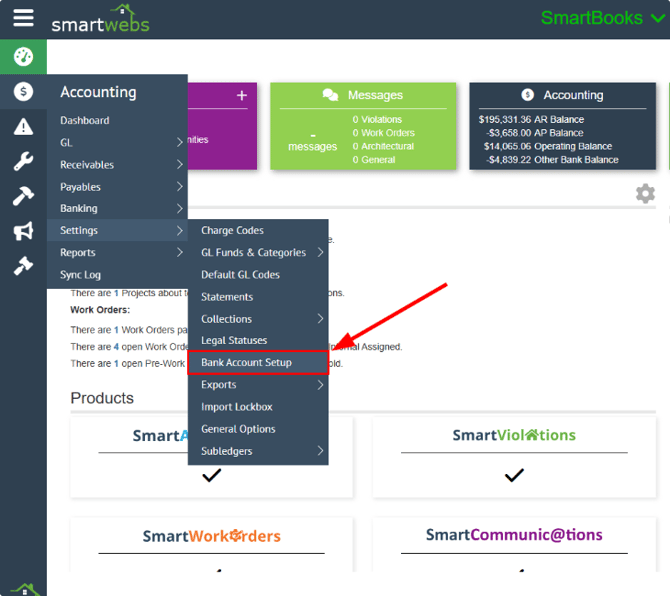Click the AR Balance line
The width and height of the screenshot is (670, 596).
531,120
